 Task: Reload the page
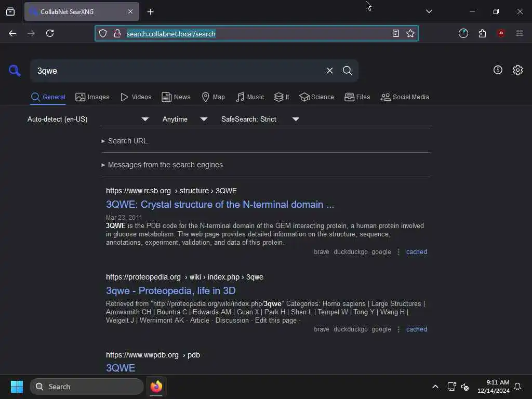point(50,33)
